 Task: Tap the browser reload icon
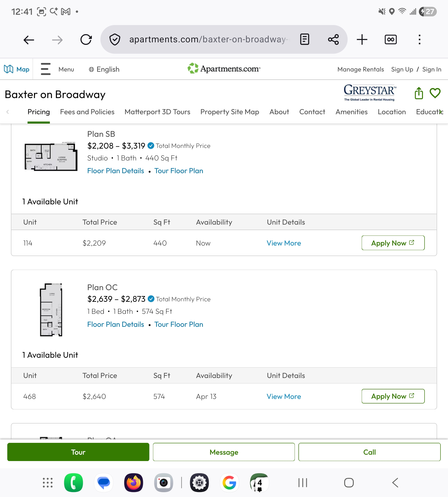pos(86,39)
